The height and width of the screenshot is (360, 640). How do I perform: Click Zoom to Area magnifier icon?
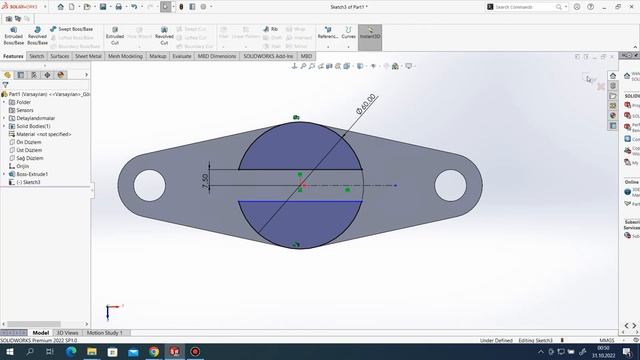(x=312, y=66)
